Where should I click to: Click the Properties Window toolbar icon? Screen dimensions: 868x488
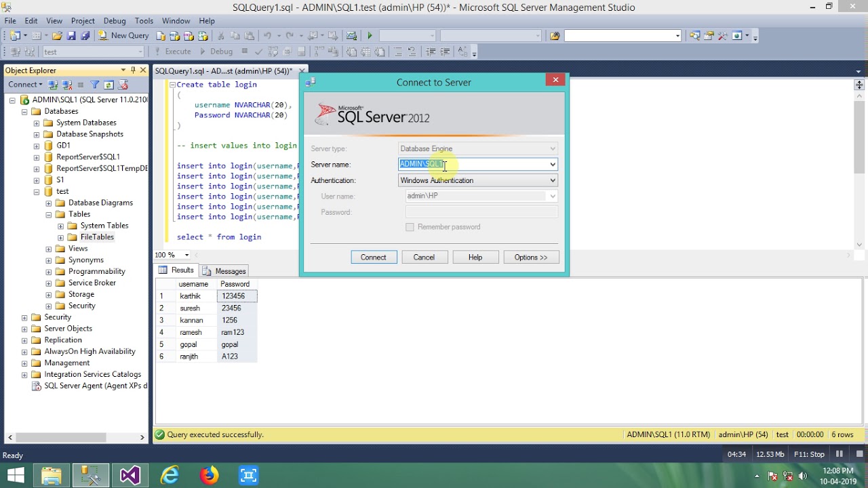[709, 36]
